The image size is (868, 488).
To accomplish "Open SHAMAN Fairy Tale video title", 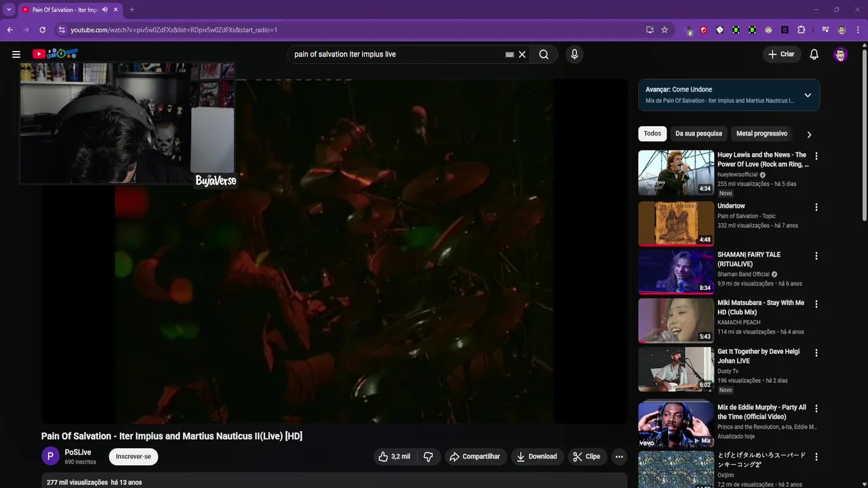I will [749, 259].
